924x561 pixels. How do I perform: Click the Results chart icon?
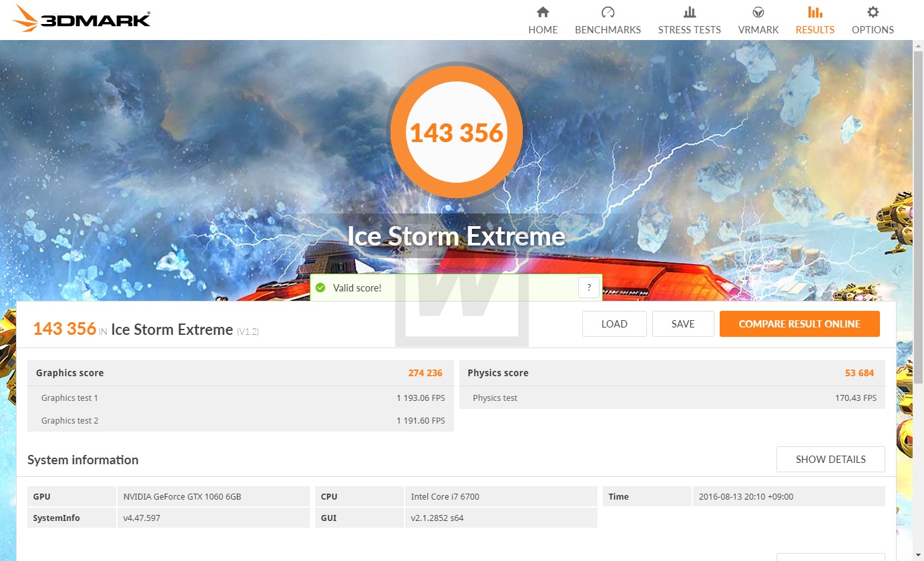tap(815, 12)
